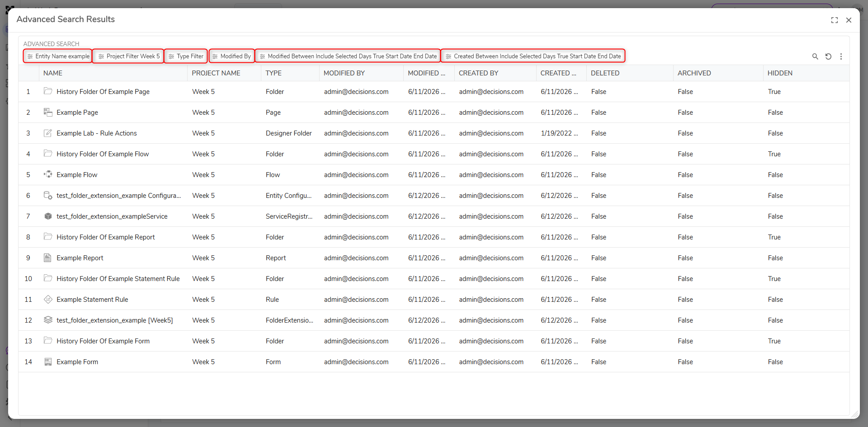Sort by the HIDDEN column header

780,73
